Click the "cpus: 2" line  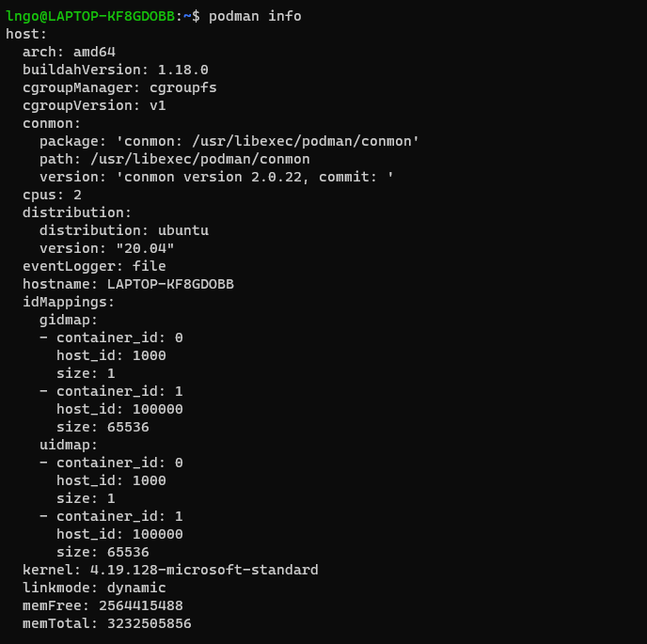[52, 195]
